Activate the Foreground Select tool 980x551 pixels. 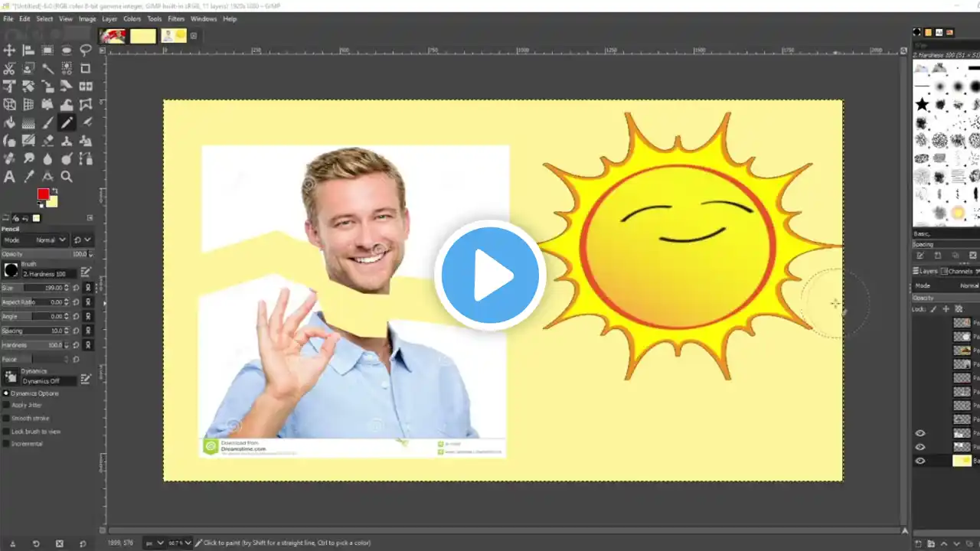(x=28, y=69)
